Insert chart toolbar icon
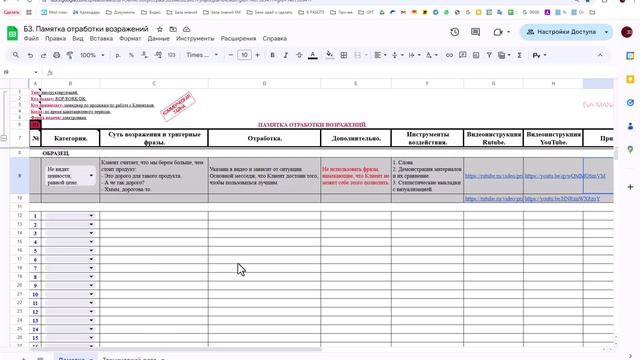 [476, 55]
